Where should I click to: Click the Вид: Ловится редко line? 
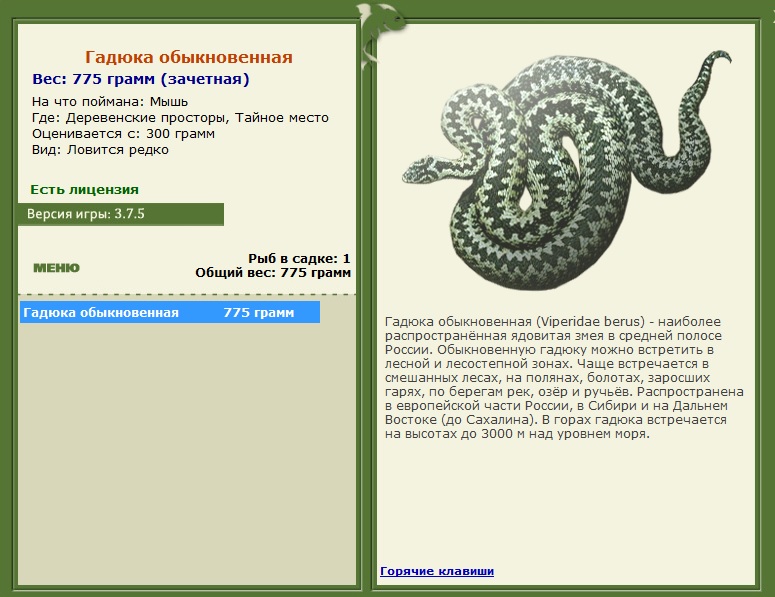tap(100, 150)
